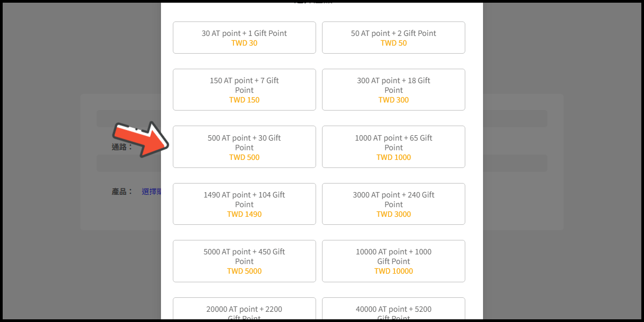Click the blue 選擇購 product link
This screenshot has height=322, width=644.
(x=151, y=192)
